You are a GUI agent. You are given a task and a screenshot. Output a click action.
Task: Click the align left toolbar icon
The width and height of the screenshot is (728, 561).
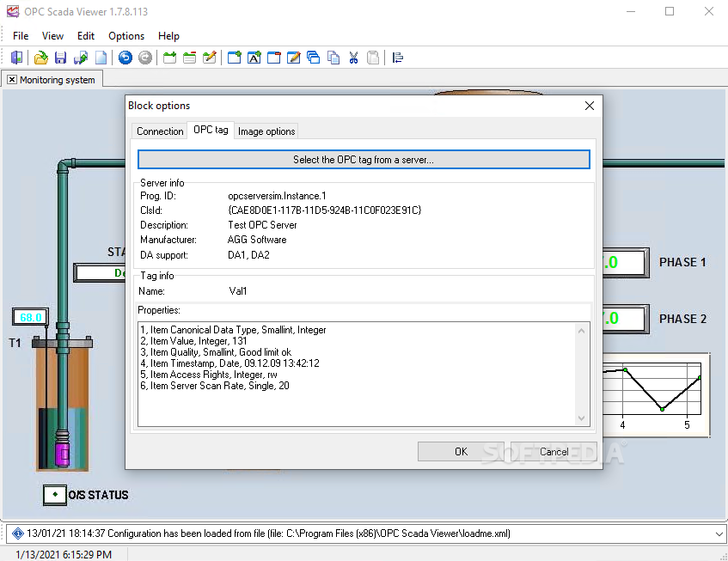pos(398,58)
